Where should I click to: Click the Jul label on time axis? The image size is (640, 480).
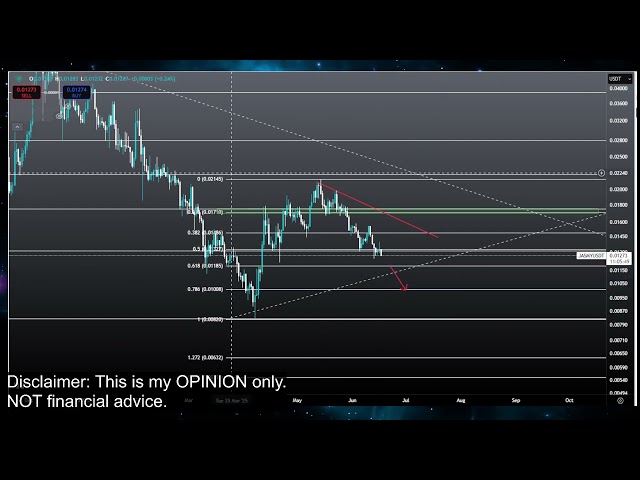click(406, 400)
